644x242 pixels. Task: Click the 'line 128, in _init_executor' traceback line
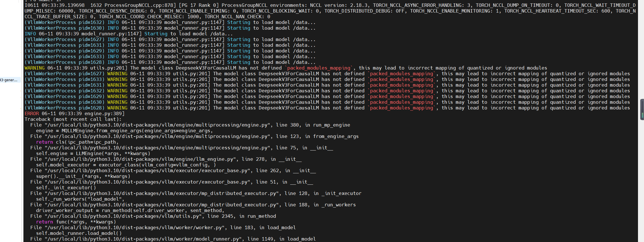click(x=196, y=193)
